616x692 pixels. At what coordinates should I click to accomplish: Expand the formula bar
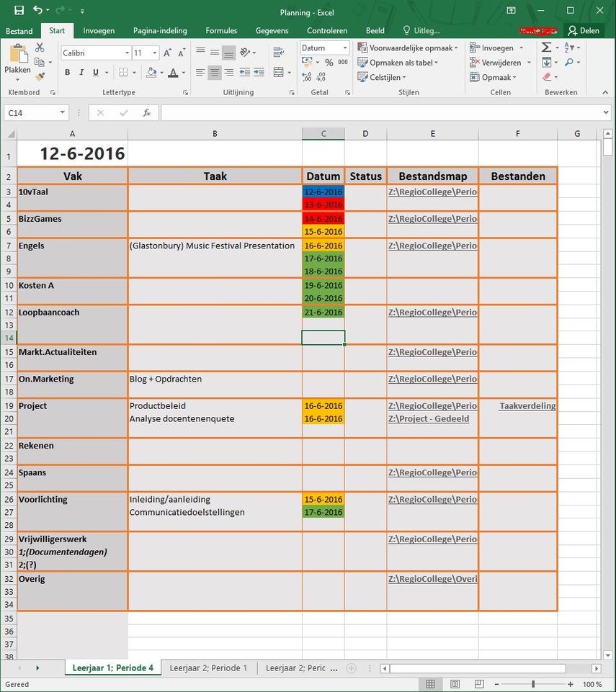[606, 112]
